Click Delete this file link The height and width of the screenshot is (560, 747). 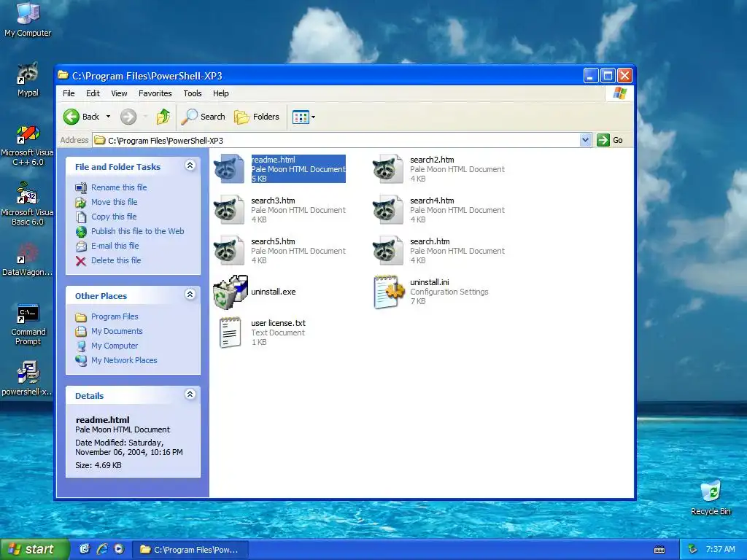pos(116,260)
